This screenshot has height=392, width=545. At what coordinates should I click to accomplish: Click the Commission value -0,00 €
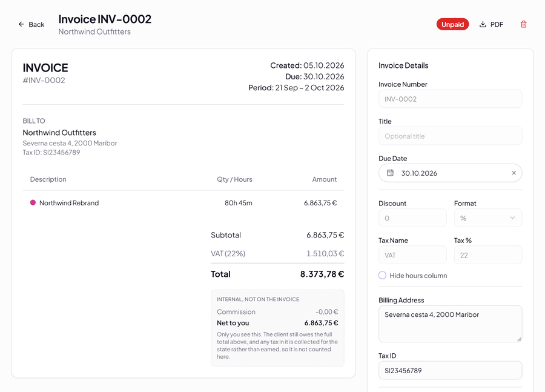327,311
